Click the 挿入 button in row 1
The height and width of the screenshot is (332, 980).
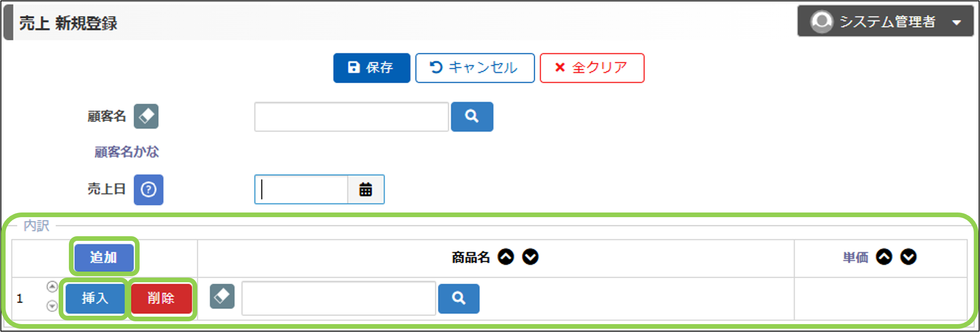95,298
